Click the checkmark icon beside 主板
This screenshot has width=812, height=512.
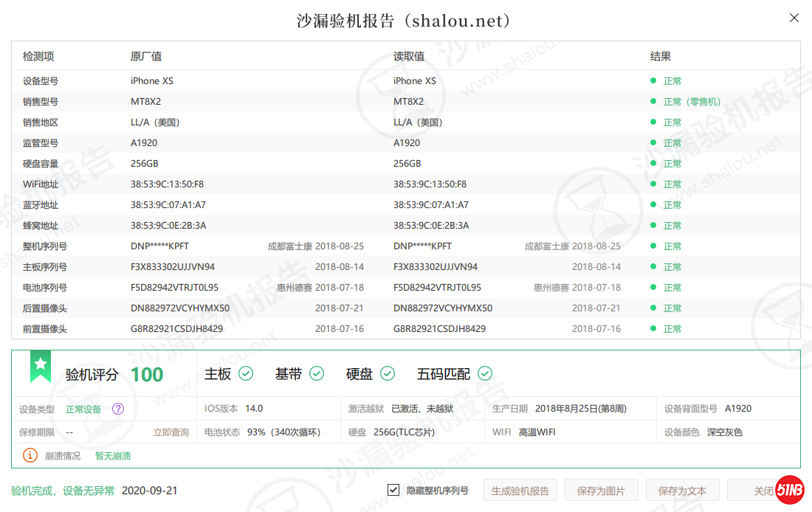246,374
